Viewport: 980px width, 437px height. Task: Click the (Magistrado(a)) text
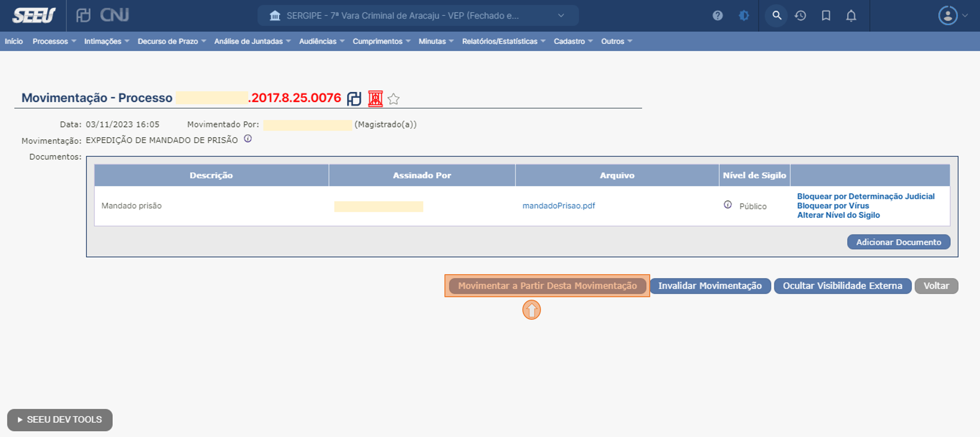point(386,125)
